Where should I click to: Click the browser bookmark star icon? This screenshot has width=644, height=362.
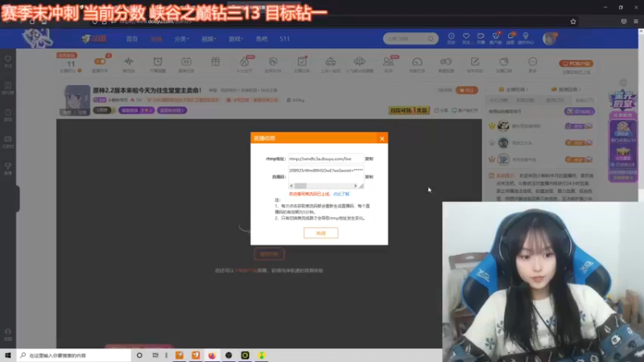[573, 22]
